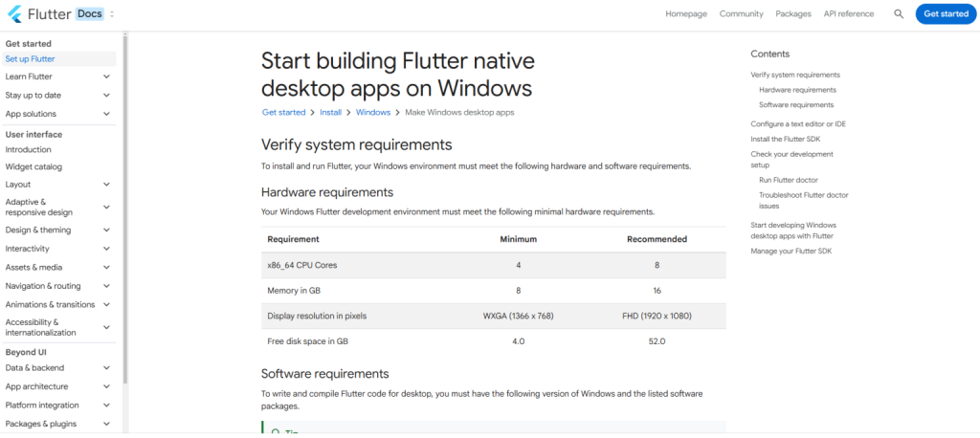Jump to Verify system requirements in Contents
Image resolution: width=980 pixels, height=438 pixels.
[795, 75]
